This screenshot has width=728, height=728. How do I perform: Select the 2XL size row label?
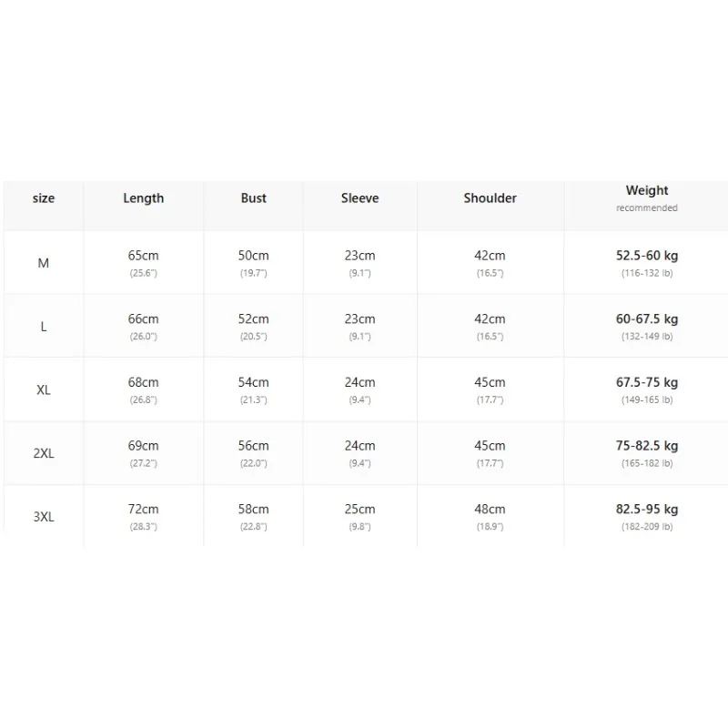tap(44, 453)
